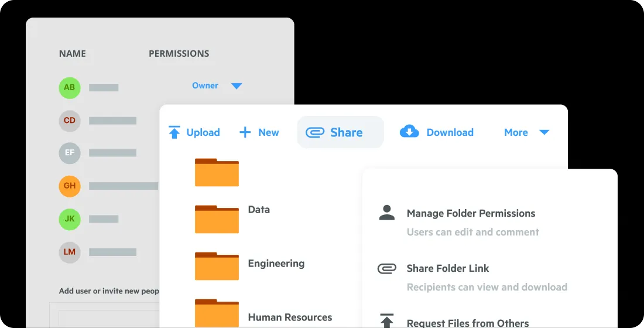This screenshot has width=644, height=328.
Task: Click the name placeholder beside AB avatar
Action: 104,87
